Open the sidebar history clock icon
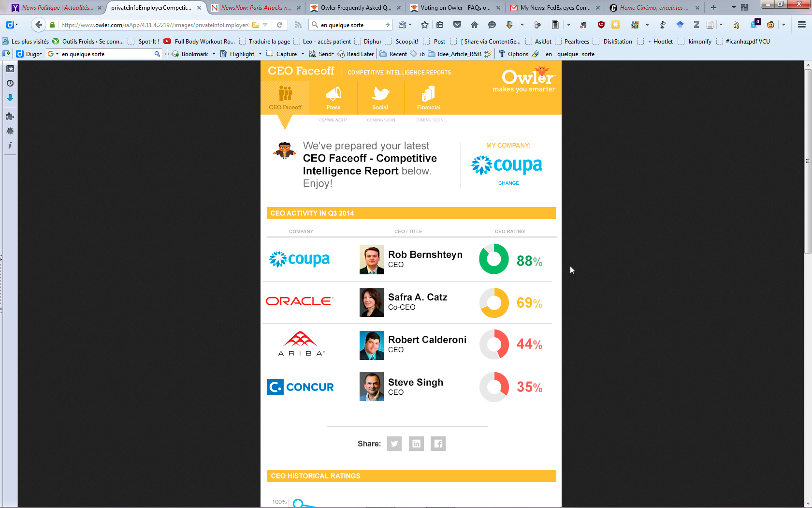This screenshot has height=508, width=812. coord(10,83)
